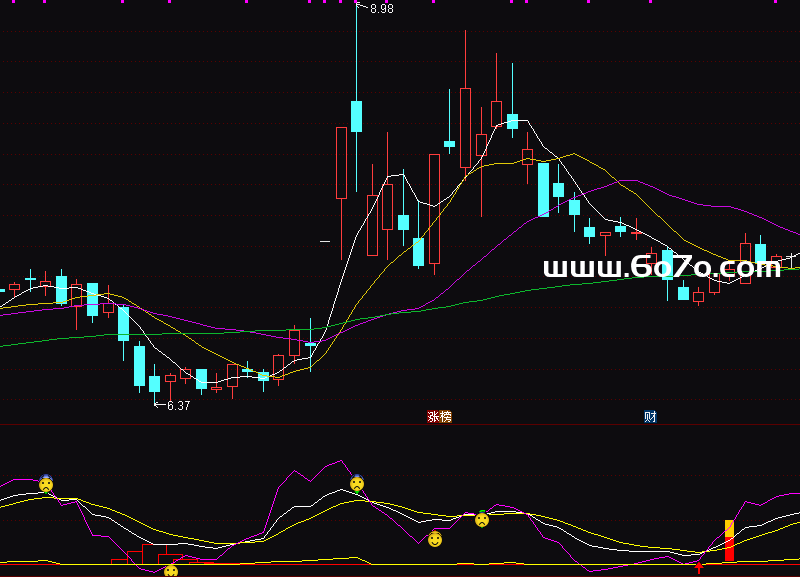Select the cyan candle above the 6.37 label

click(154, 383)
